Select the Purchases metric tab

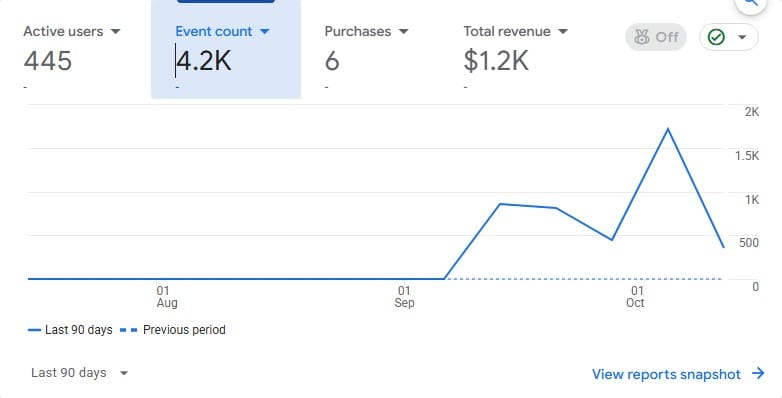coord(371,49)
